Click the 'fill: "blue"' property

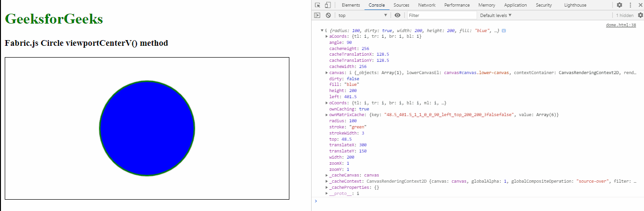tap(344, 84)
